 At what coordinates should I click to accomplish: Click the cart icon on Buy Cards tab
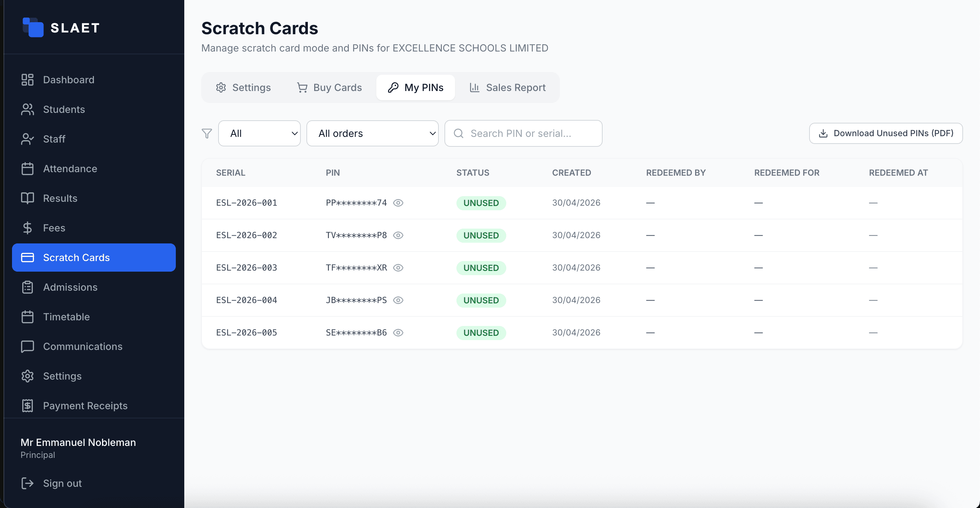pos(302,87)
